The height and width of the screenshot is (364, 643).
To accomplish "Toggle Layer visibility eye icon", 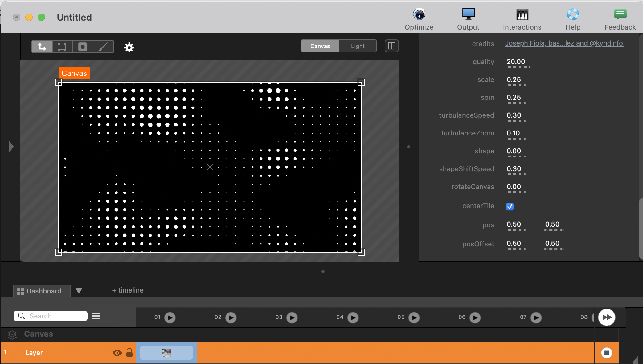I will pyautogui.click(x=117, y=353).
